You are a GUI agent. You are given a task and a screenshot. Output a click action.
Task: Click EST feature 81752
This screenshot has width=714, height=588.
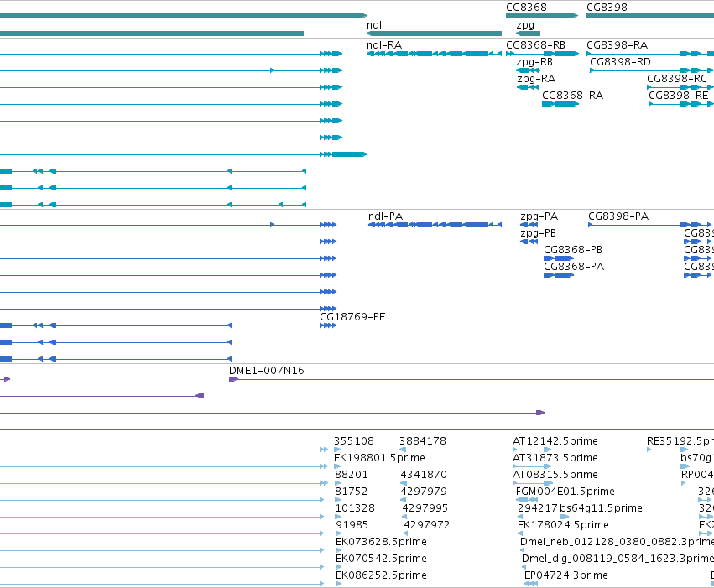[x=351, y=492]
